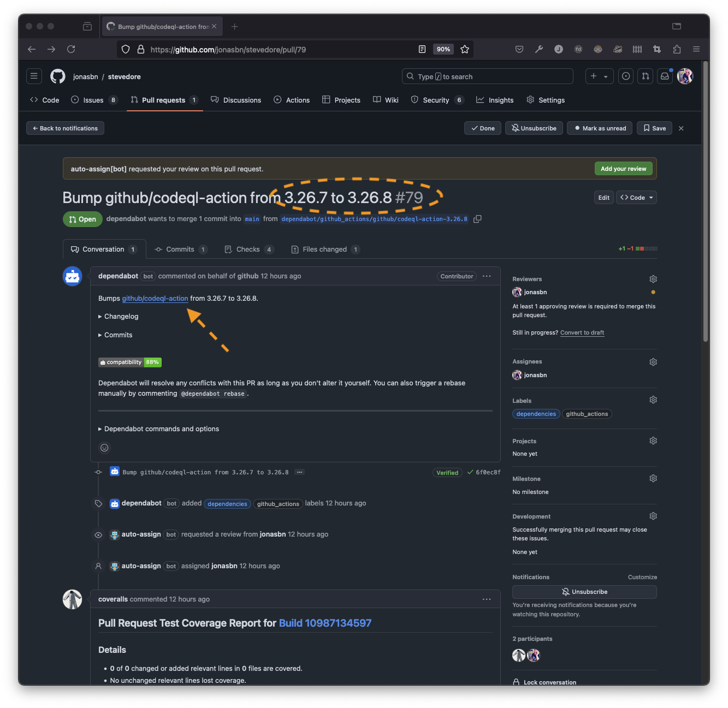
Task: Open the repository Actions tab
Action: [292, 100]
